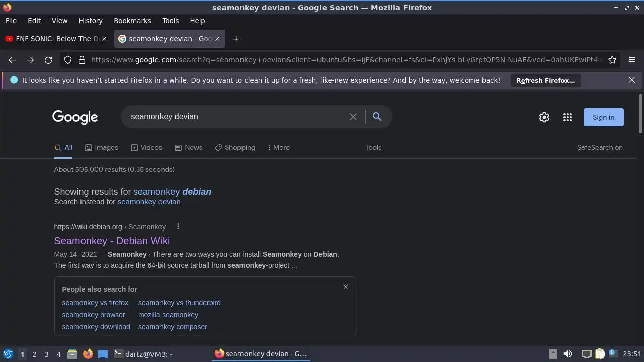Select the Images search tab

101,147
